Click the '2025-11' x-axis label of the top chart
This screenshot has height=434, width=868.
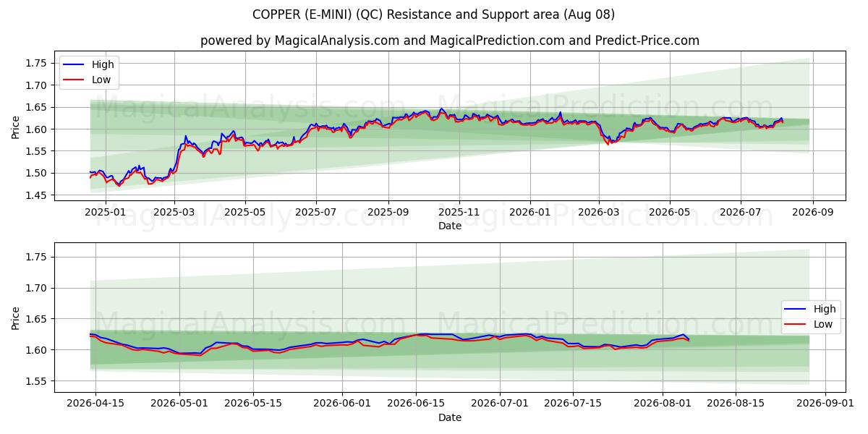[x=459, y=213]
